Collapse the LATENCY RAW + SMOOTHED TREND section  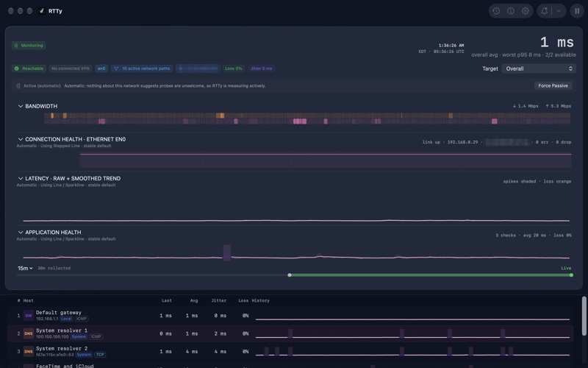point(21,178)
